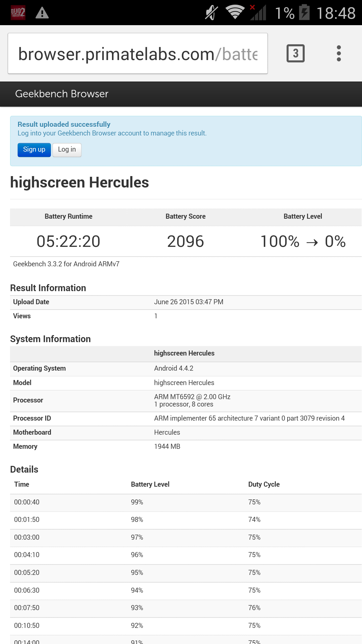
Task: Select the Memory value 1944 MB
Action: (x=167, y=446)
